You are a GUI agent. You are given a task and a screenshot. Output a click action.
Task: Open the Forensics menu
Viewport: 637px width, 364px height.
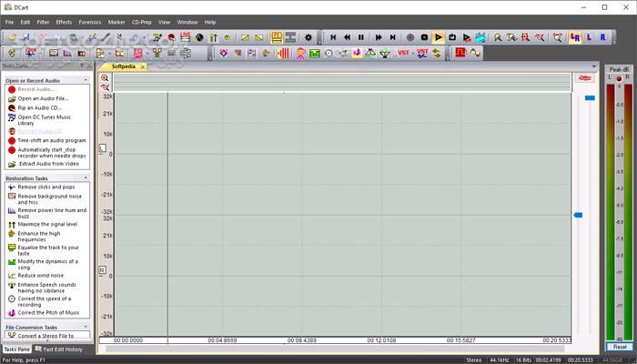[x=90, y=22]
